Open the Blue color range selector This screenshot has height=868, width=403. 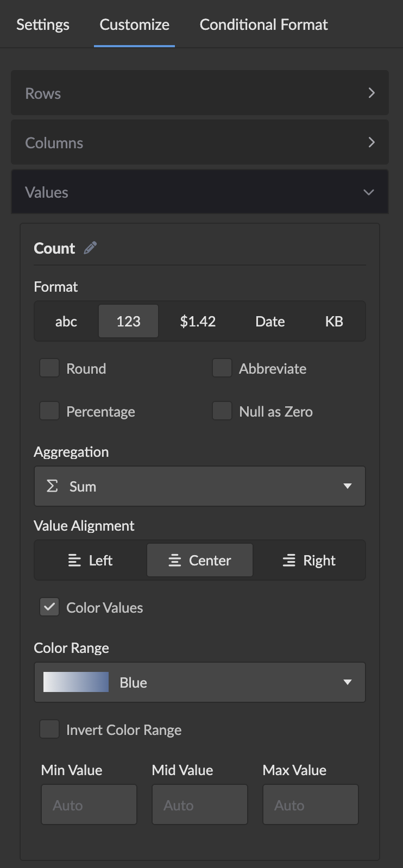click(x=199, y=682)
